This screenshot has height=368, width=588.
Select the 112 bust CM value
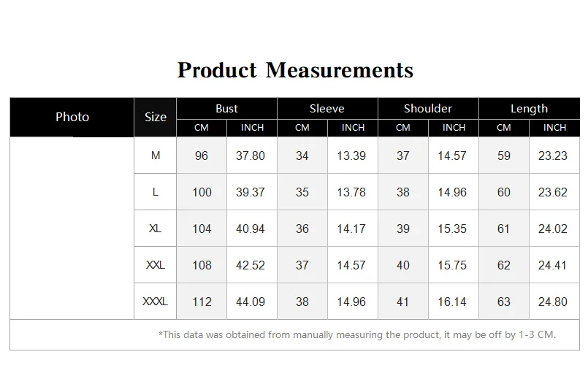click(x=202, y=302)
